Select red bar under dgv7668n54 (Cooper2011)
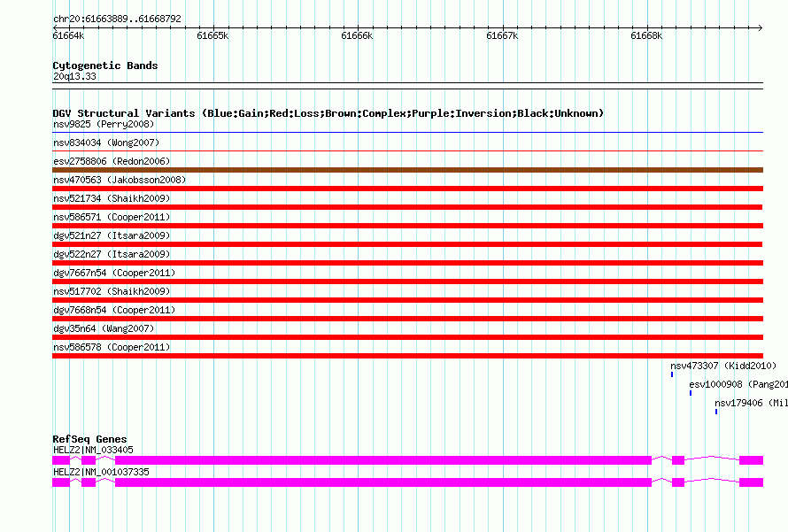Image resolution: width=788 pixels, height=532 pixels. pyautogui.click(x=407, y=319)
